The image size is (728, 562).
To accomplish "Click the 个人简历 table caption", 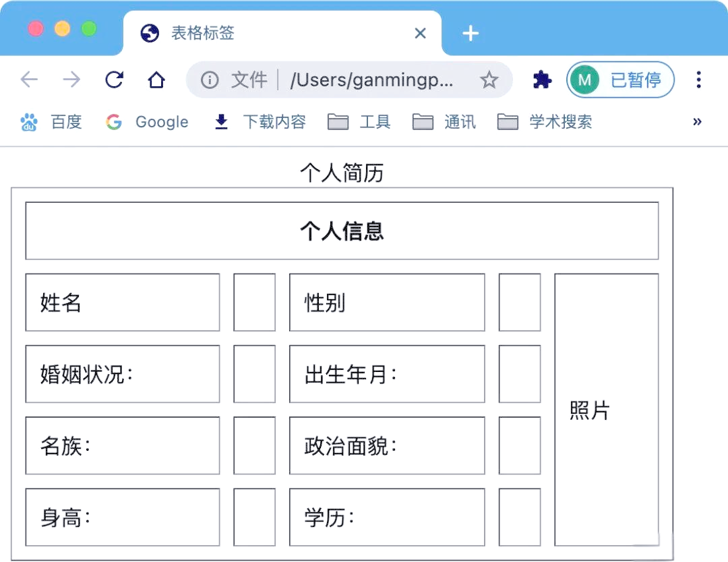I will tap(342, 173).
